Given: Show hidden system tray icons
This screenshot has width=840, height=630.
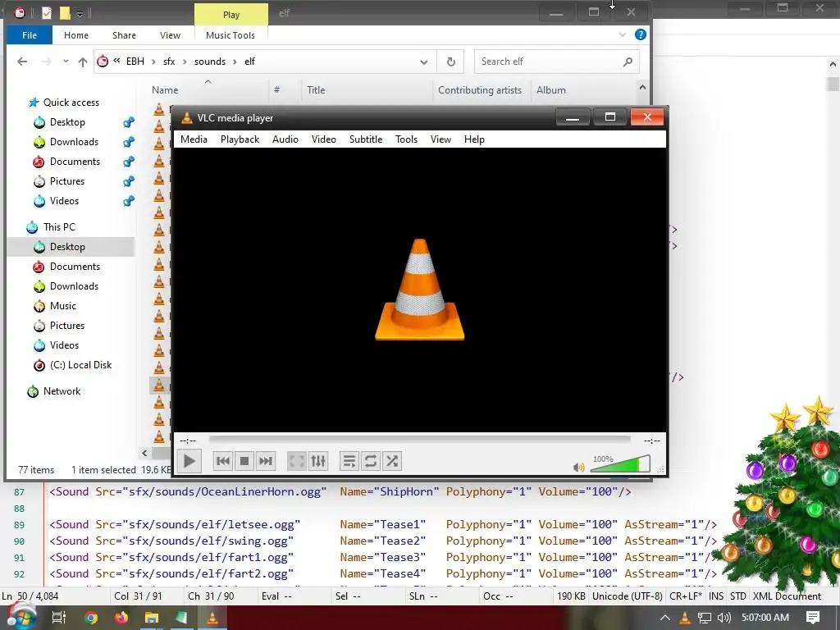Looking at the screenshot, I should 664,618.
